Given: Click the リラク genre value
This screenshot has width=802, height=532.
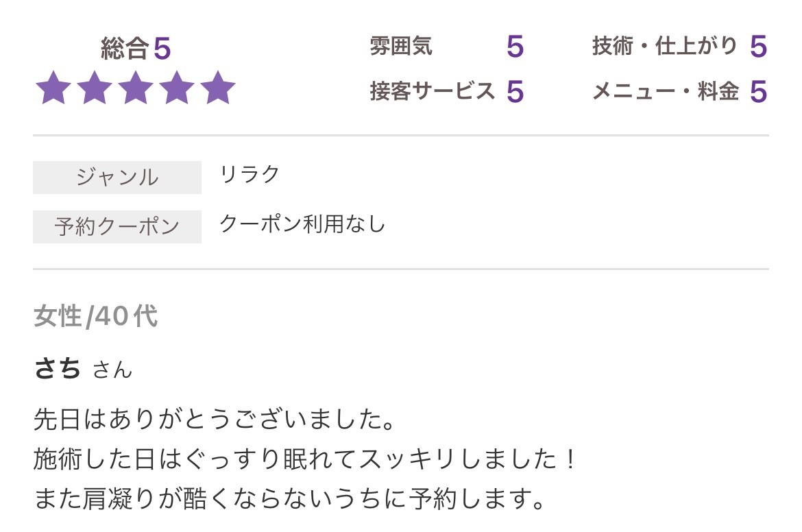Looking at the screenshot, I should click(x=250, y=174).
